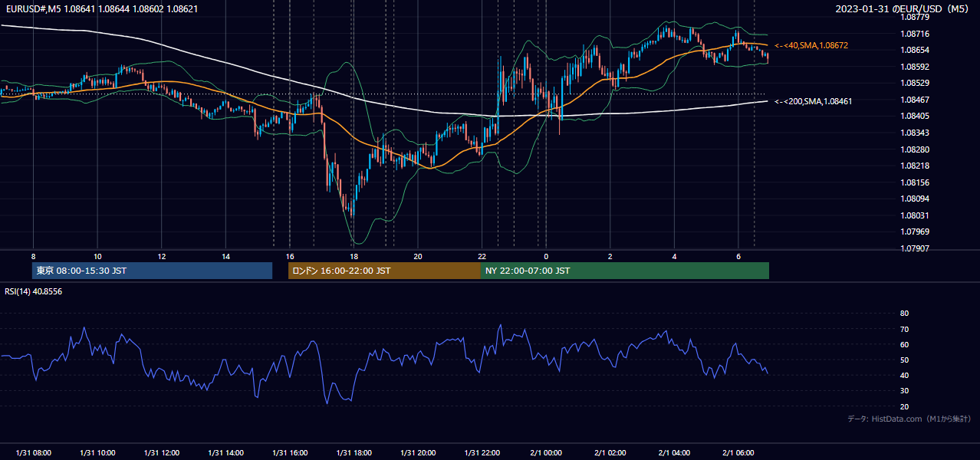Click hour label 12 under price chart
The width and height of the screenshot is (980, 460).
pyautogui.click(x=162, y=256)
